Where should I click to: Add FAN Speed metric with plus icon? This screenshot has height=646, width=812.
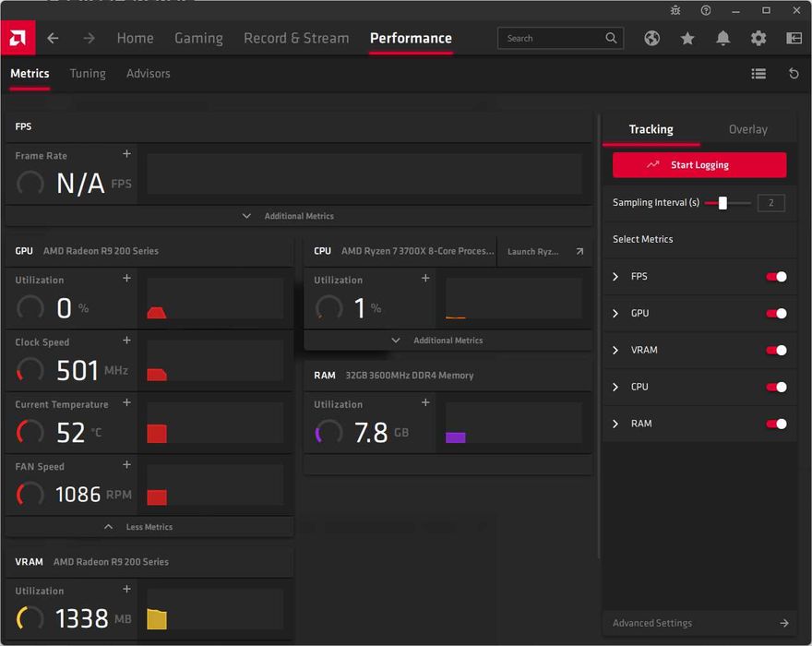tap(127, 465)
